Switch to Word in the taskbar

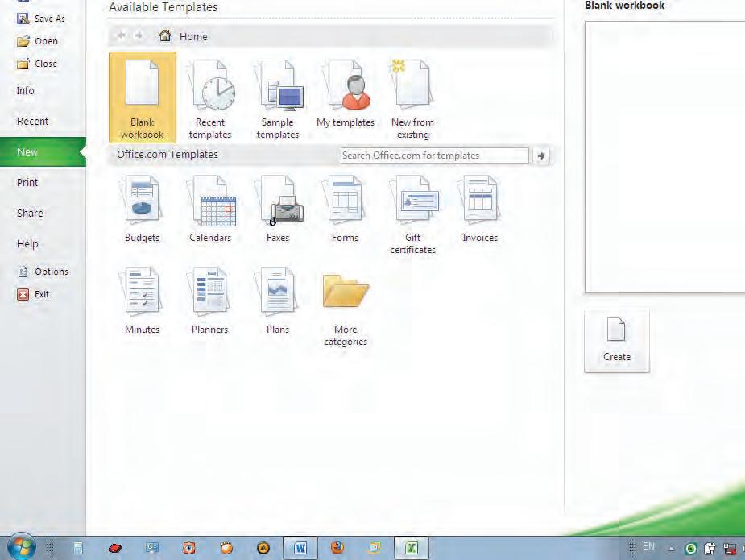click(300, 549)
